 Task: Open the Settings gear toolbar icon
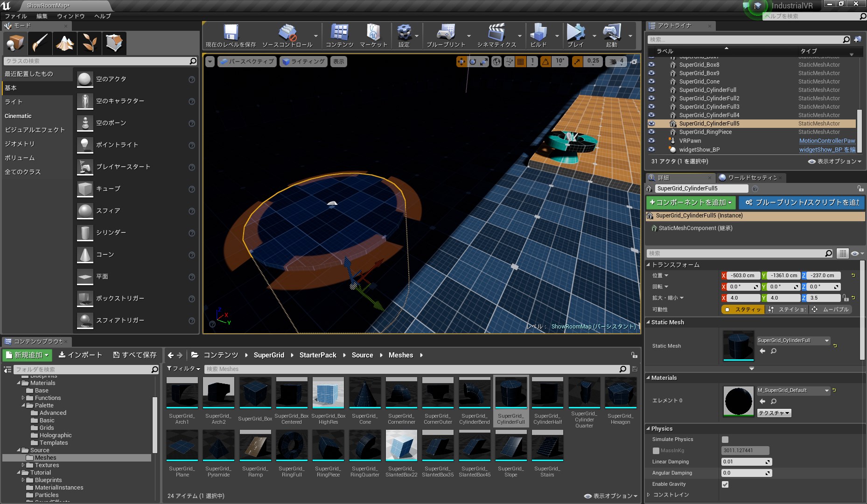point(404,33)
